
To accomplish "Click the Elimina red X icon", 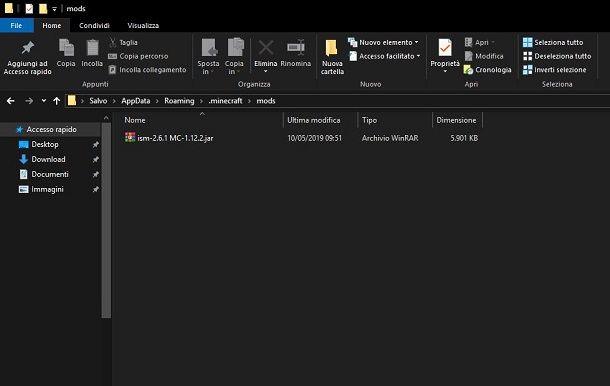I will [x=266, y=48].
